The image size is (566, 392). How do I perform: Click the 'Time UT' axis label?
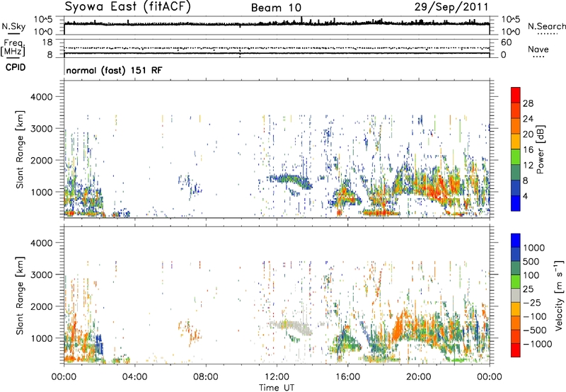coord(277,388)
